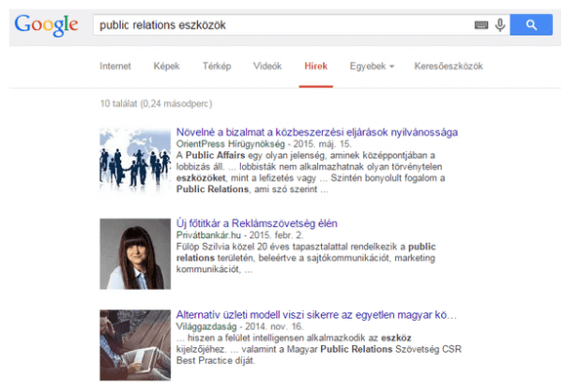Click the blue search magnifier button

click(x=531, y=24)
